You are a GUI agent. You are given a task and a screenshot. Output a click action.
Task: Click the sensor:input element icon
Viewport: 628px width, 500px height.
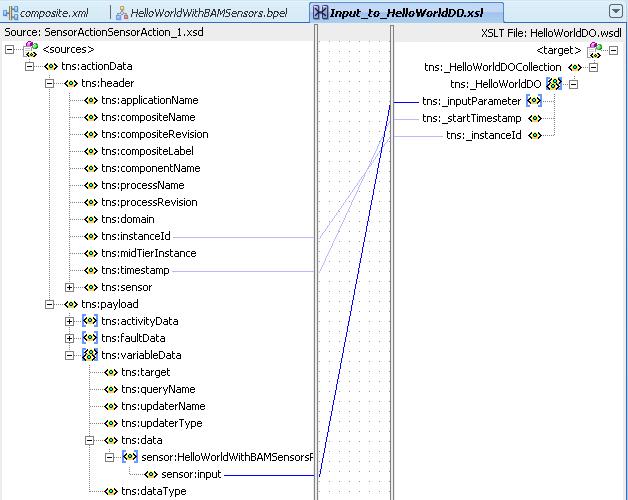[x=151, y=475]
